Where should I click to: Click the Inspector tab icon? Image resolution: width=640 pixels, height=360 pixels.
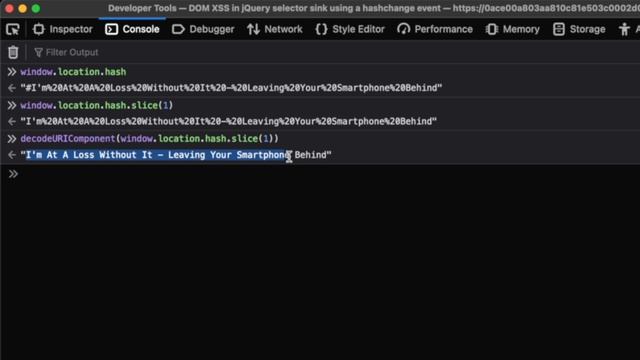39,29
